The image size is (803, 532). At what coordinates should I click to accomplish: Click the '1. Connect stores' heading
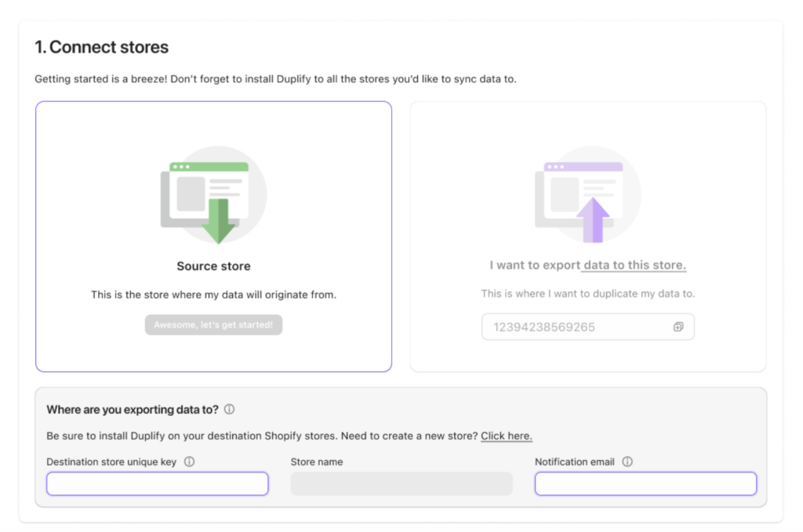pyautogui.click(x=101, y=47)
